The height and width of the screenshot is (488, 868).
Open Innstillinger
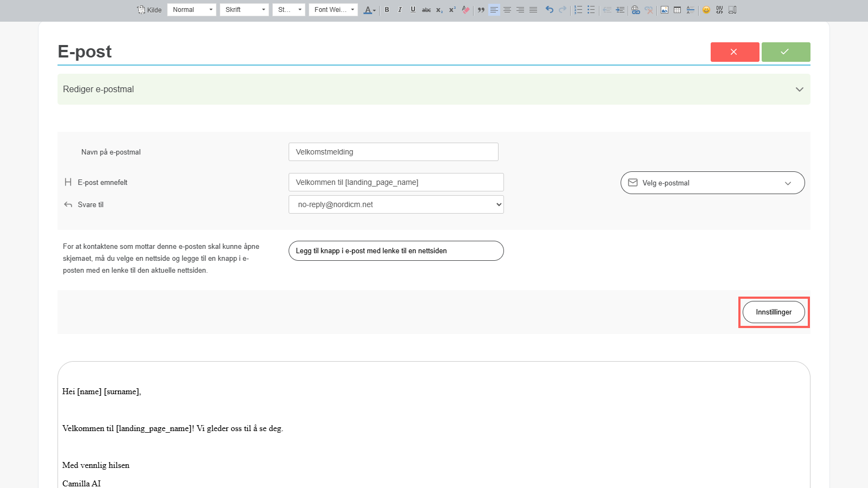pos(774,312)
